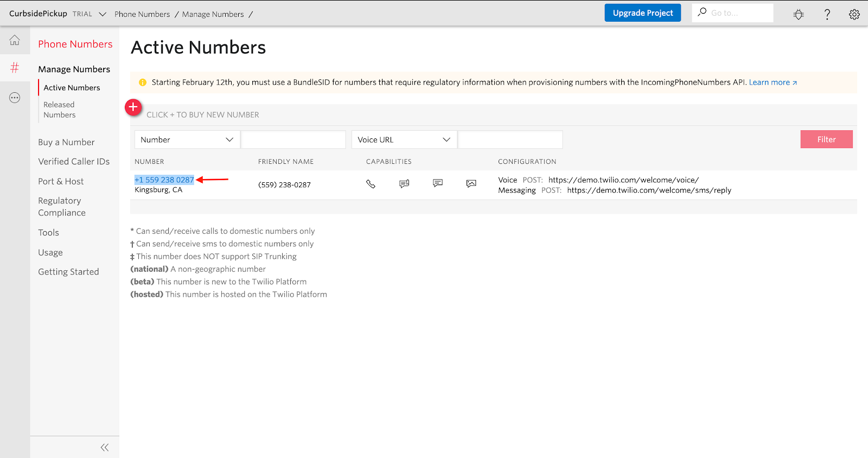The height and width of the screenshot is (458, 868).
Task: Click Phone Numbers breadcrumb
Action: click(x=142, y=14)
